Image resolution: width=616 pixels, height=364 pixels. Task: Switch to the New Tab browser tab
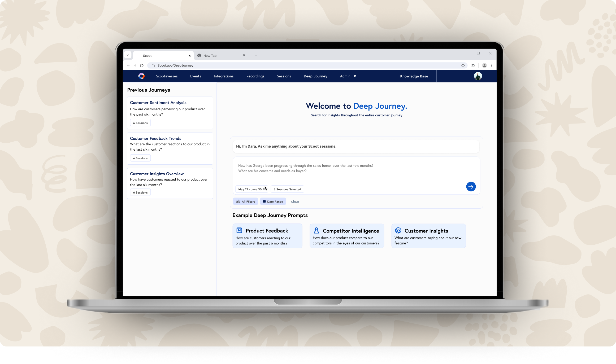click(x=210, y=56)
